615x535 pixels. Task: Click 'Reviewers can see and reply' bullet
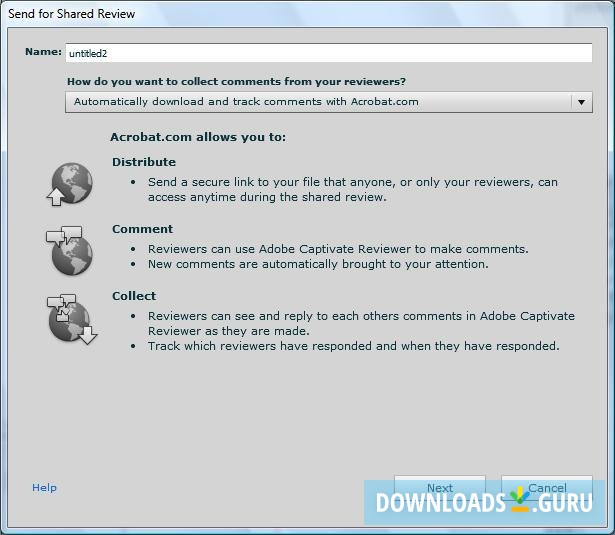pyautogui.click(x=361, y=323)
